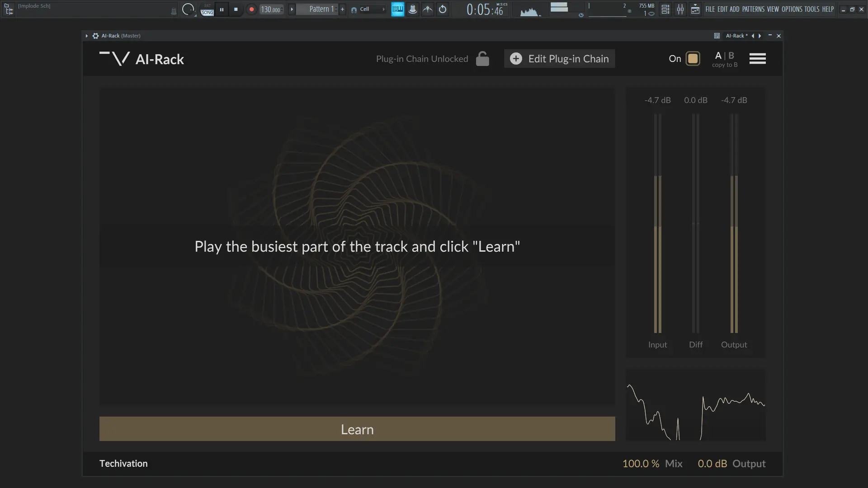Select preset state B

[731, 56]
